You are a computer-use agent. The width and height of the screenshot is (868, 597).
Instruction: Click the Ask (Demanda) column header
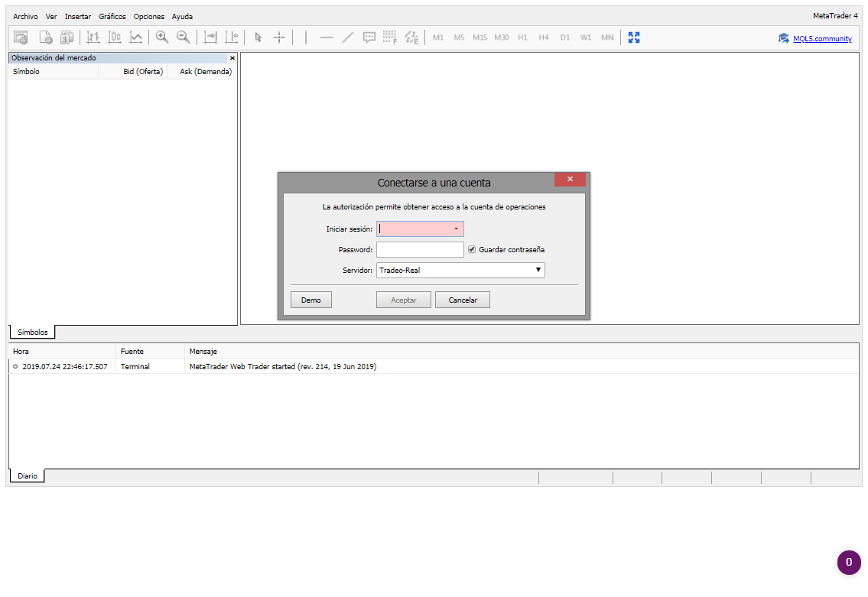[201, 71]
